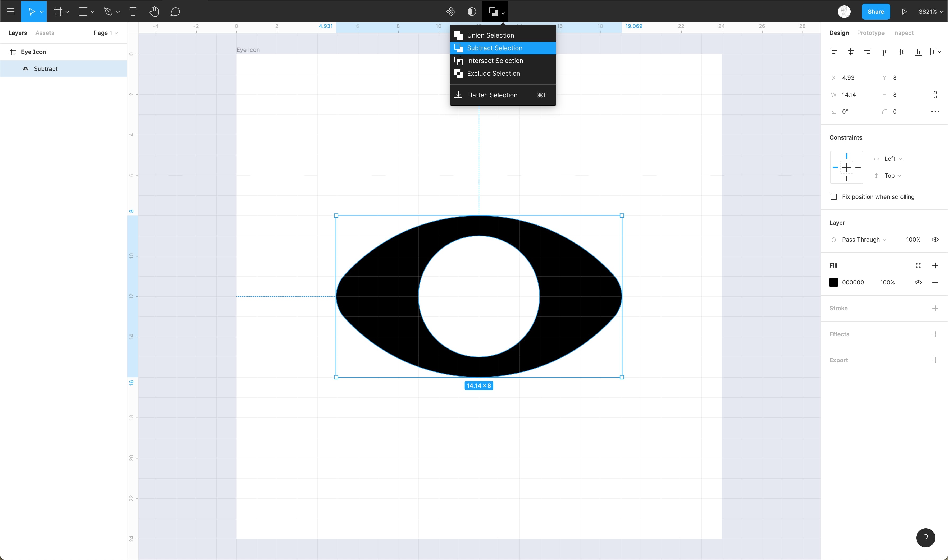Enable Fix position when scrolling checkbox
948x560 pixels.
point(834,197)
